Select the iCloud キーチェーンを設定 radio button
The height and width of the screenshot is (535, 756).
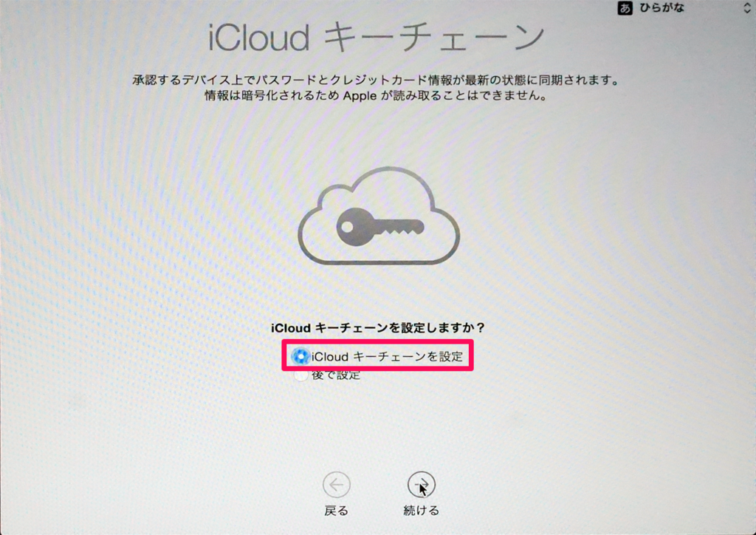[300, 356]
